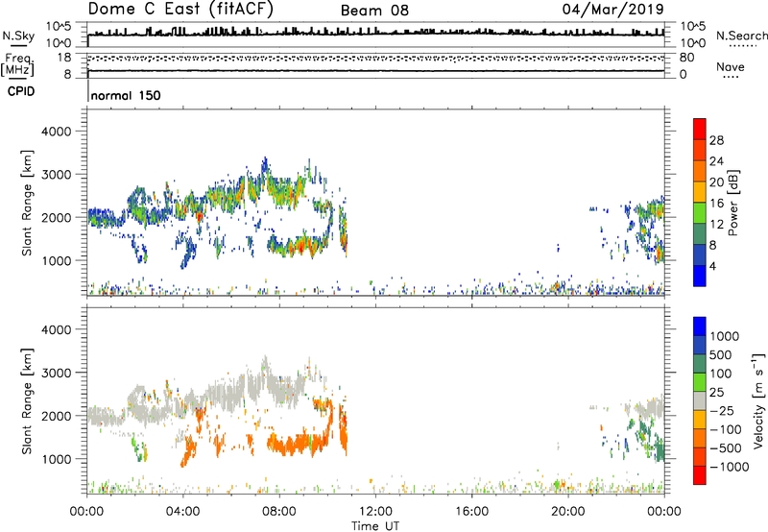768x532 pixels.
Task: Click the 'Velocity [m s-1]' color bar title
Action: click(x=758, y=400)
